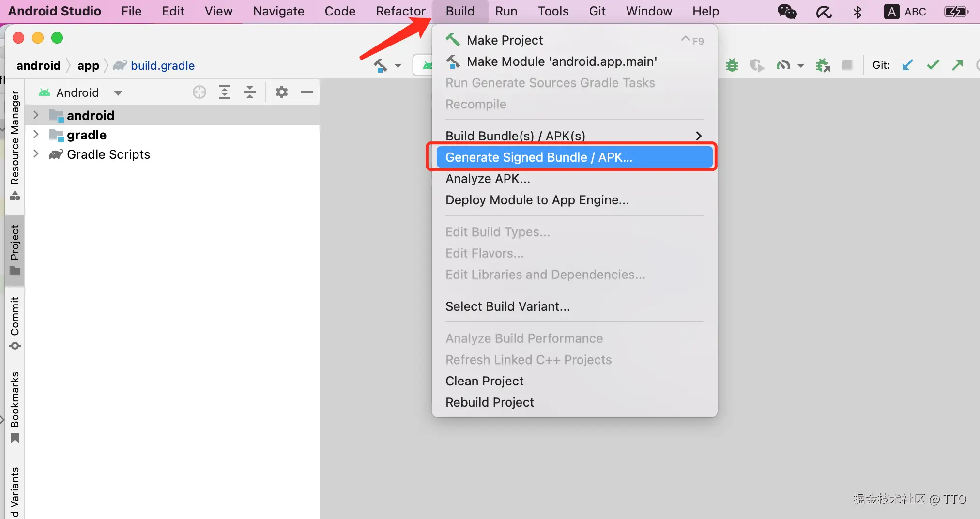
Task: Click the green Debug bug icon
Action: click(732, 65)
